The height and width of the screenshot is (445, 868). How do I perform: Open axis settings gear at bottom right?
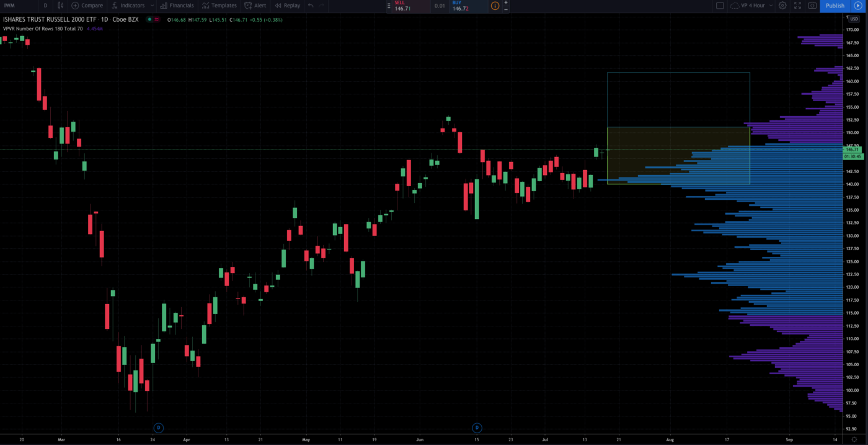[x=854, y=439]
